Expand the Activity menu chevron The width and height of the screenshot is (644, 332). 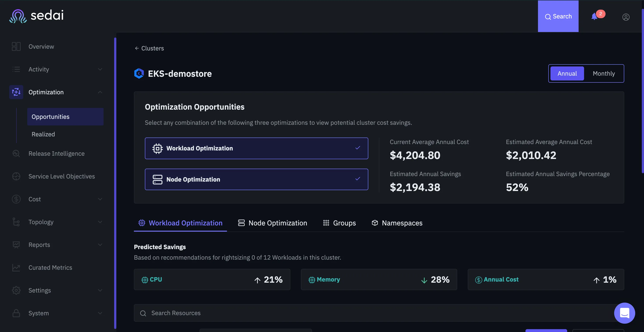[100, 69]
